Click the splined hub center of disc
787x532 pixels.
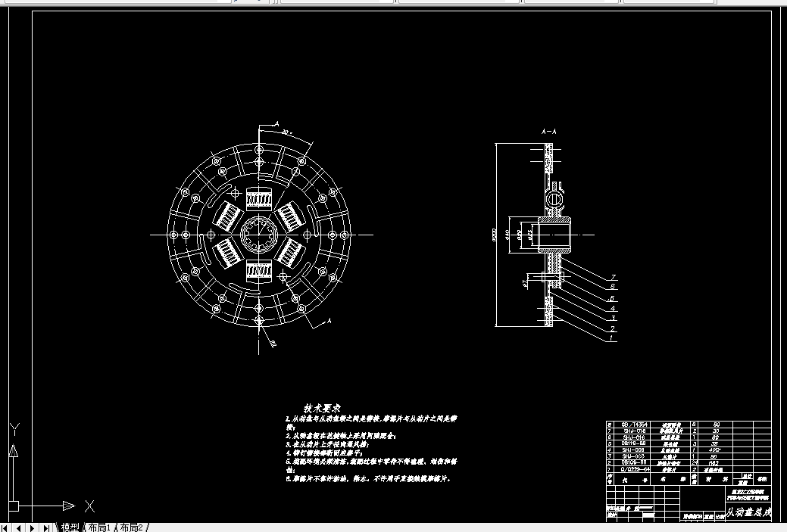pyautogui.click(x=258, y=234)
